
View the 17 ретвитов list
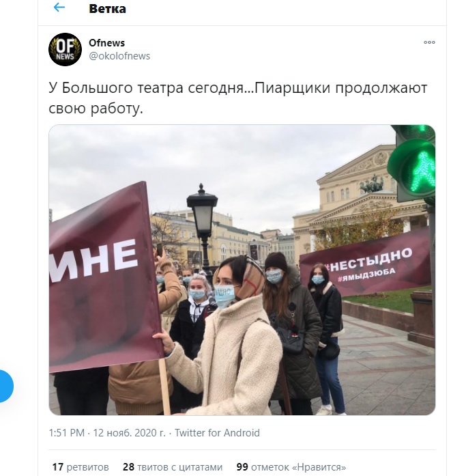81,466
